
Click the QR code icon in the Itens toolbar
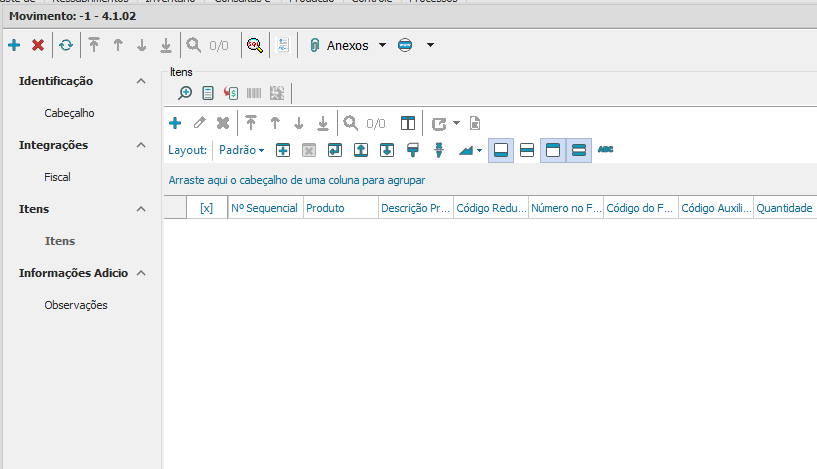tap(277, 93)
